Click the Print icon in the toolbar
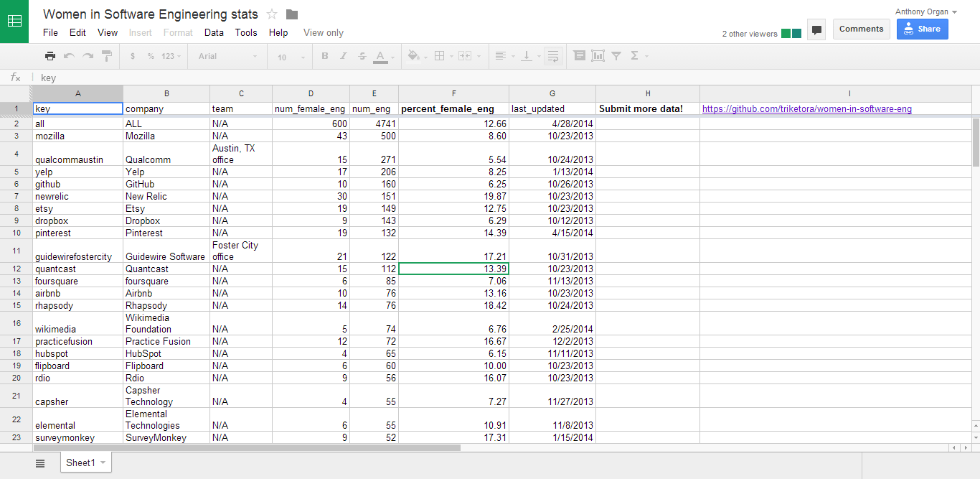 pos(50,56)
